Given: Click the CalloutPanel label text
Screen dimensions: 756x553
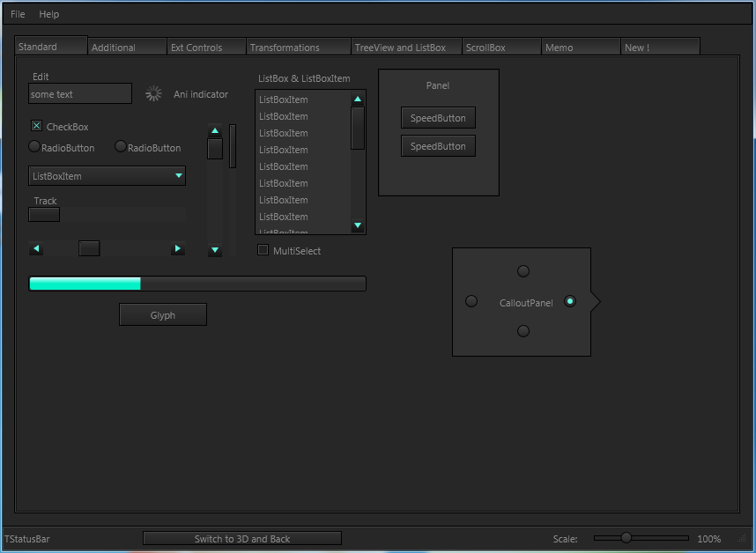Looking at the screenshot, I should [x=526, y=303].
